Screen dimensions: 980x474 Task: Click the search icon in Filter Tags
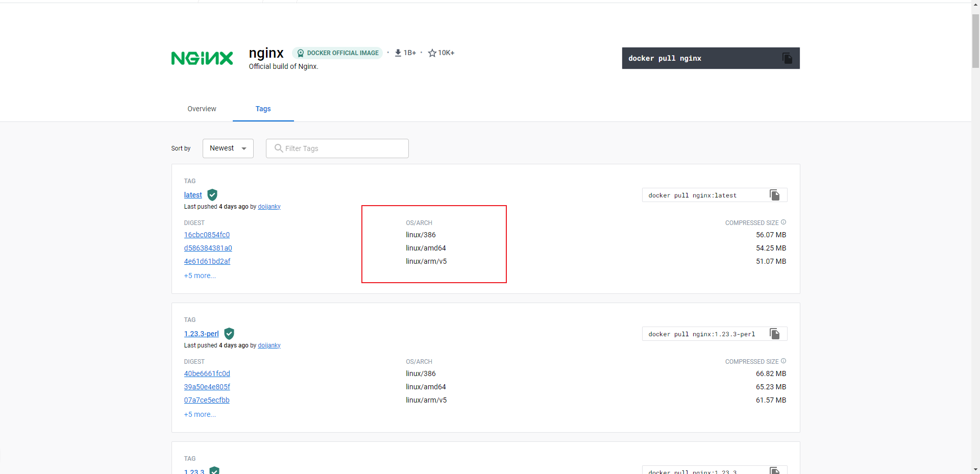(279, 148)
